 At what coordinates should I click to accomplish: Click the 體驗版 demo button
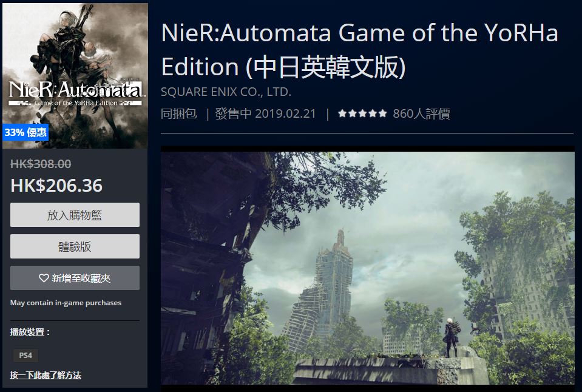[x=75, y=246]
